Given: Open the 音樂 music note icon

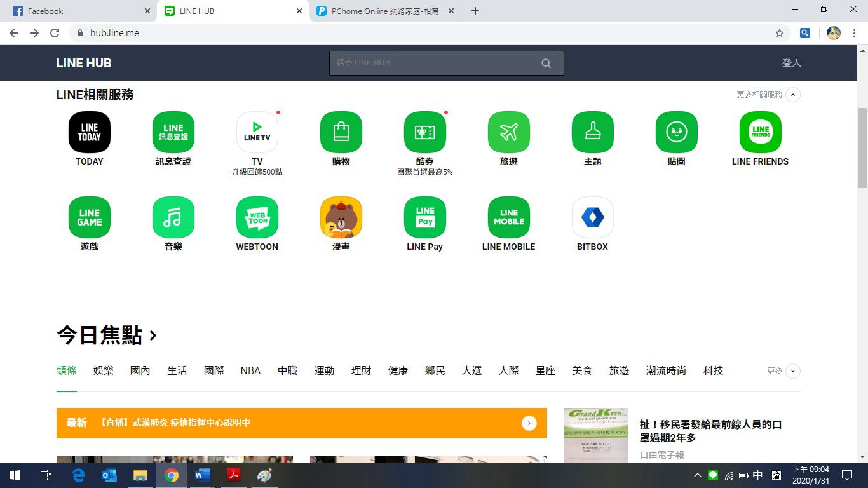Looking at the screenshot, I should pos(173,217).
